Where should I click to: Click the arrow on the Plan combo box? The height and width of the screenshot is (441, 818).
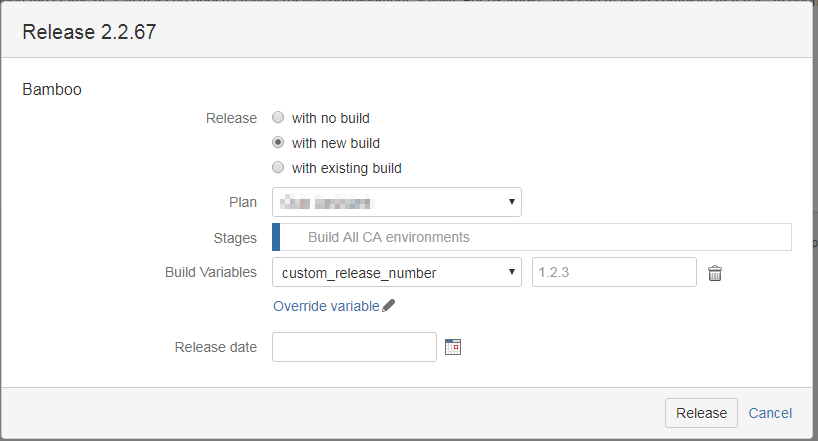point(512,202)
